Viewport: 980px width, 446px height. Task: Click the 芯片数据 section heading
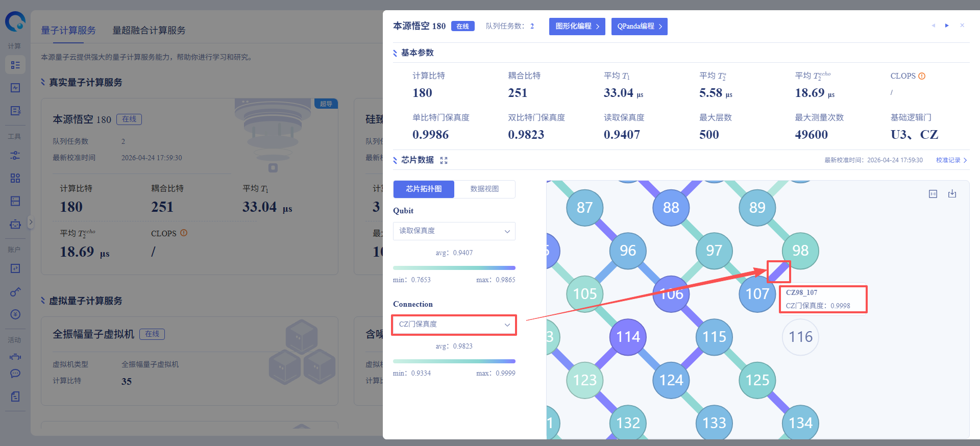point(417,160)
